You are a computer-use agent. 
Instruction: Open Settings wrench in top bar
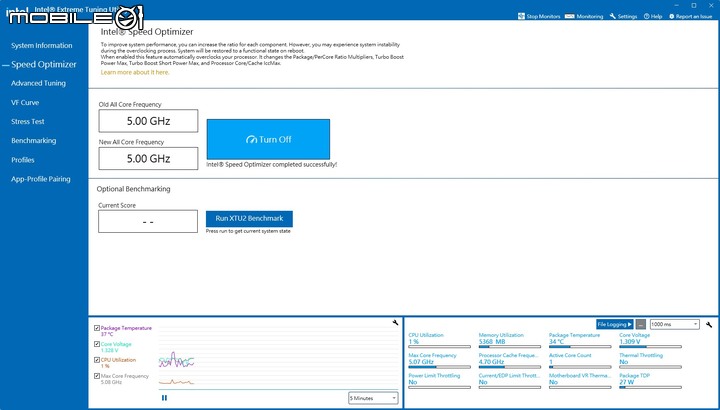pos(623,16)
